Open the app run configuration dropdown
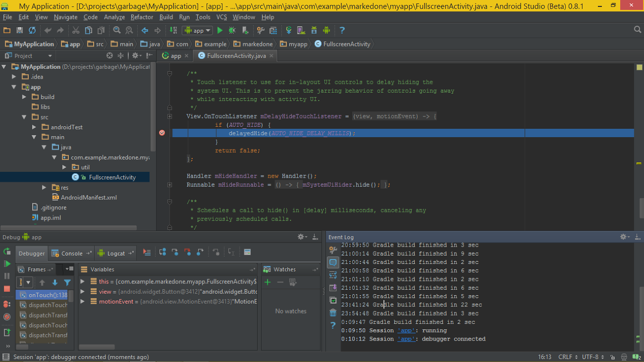Image resolution: width=644 pixels, height=362 pixels. click(x=198, y=31)
